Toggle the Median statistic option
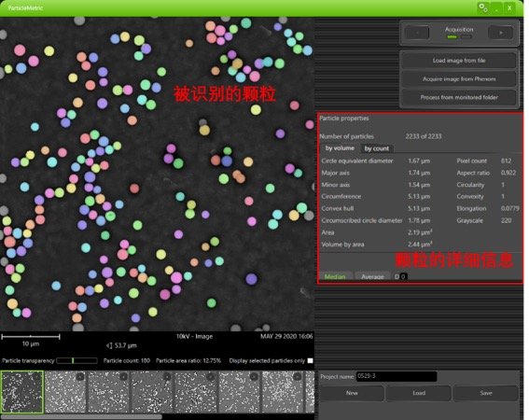The height and width of the screenshot is (420, 529). [335, 276]
